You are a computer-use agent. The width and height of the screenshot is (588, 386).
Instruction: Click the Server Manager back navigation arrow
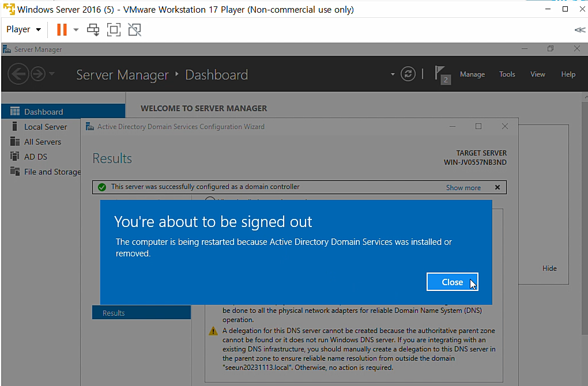coord(18,74)
